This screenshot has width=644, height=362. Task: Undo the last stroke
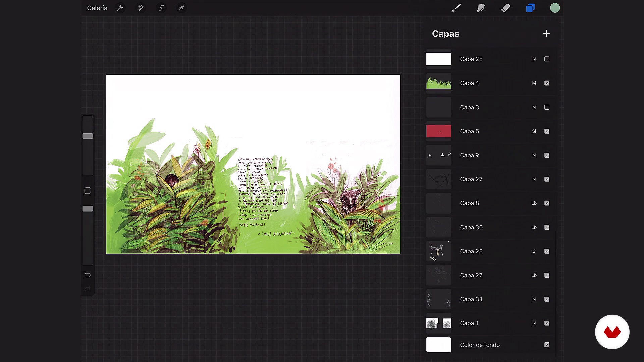pos(88,275)
